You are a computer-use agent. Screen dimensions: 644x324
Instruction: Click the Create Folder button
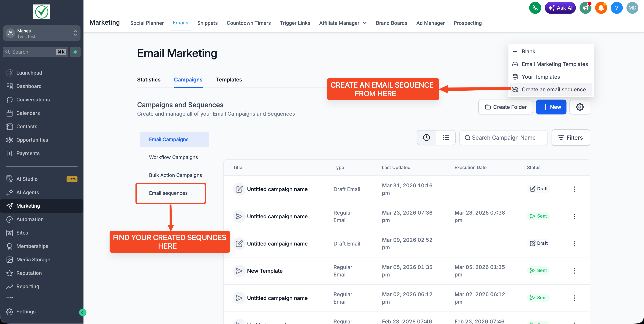click(x=506, y=107)
